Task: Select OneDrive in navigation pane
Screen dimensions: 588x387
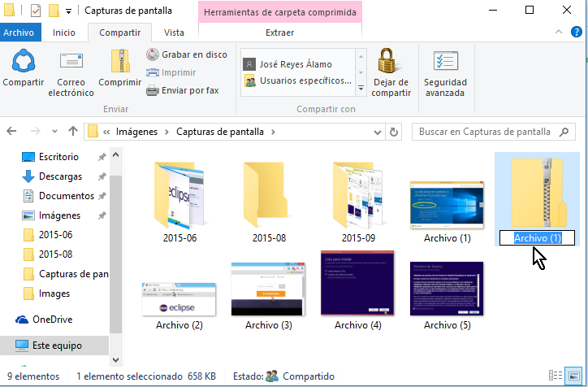Action: pyautogui.click(x=44, y=319)
